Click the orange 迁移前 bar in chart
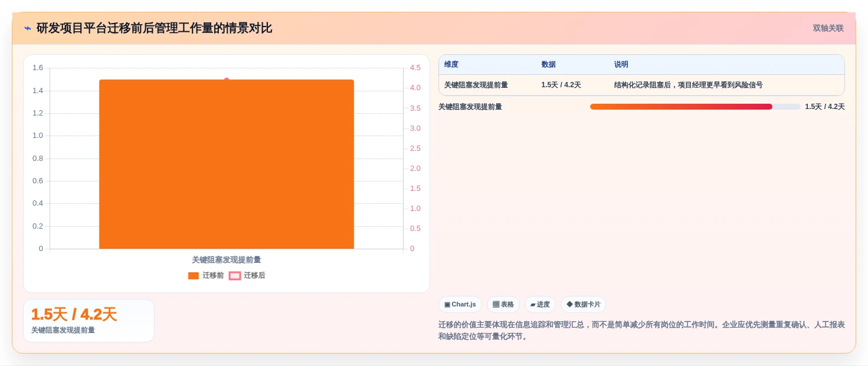The height and width of the screenshot is (366, 868). point(227,164)
